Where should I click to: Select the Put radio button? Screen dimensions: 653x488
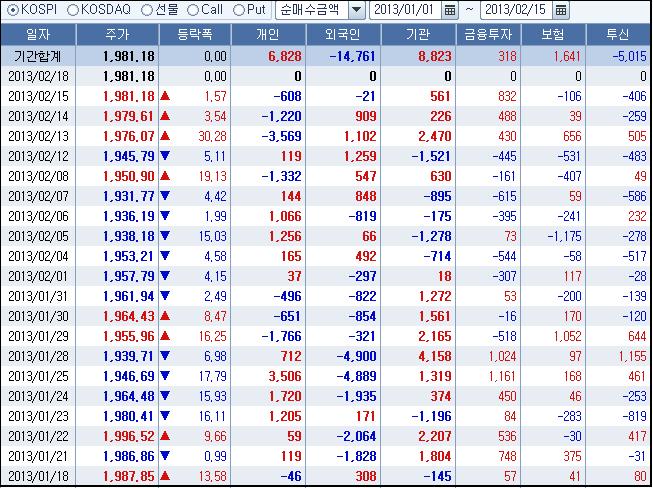click(239, 10)
